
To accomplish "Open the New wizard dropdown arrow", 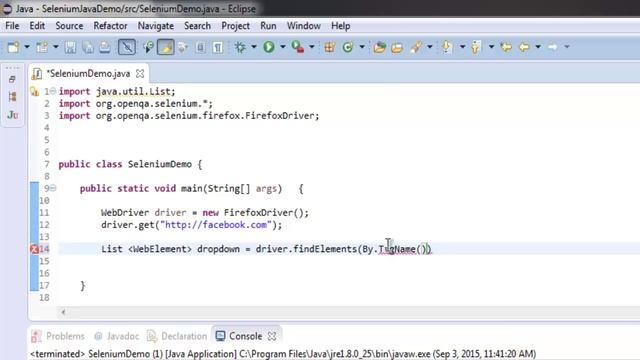I will tap(27, 47).
